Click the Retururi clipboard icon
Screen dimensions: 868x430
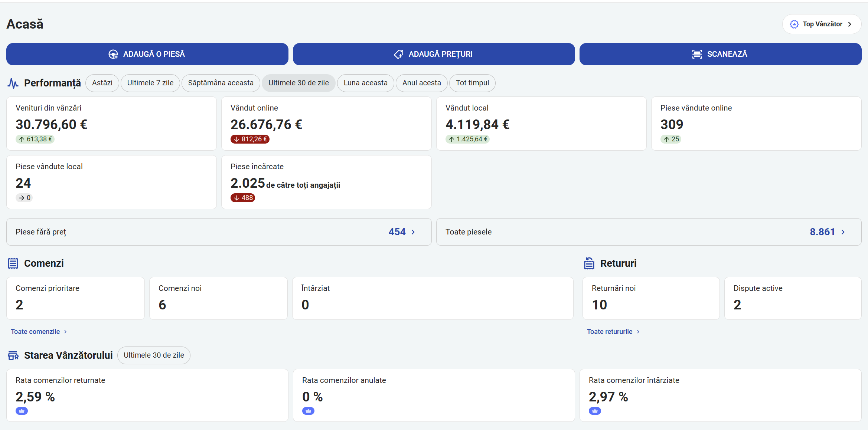[x=589, y=263]
